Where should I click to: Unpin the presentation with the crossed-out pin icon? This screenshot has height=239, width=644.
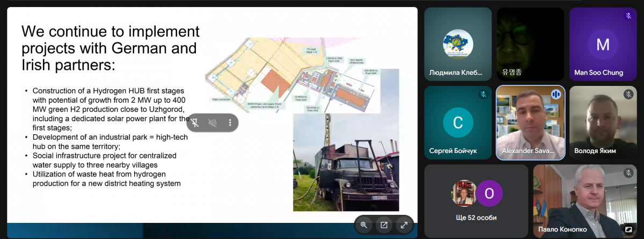pyautogui.click(x=195, y=123)
